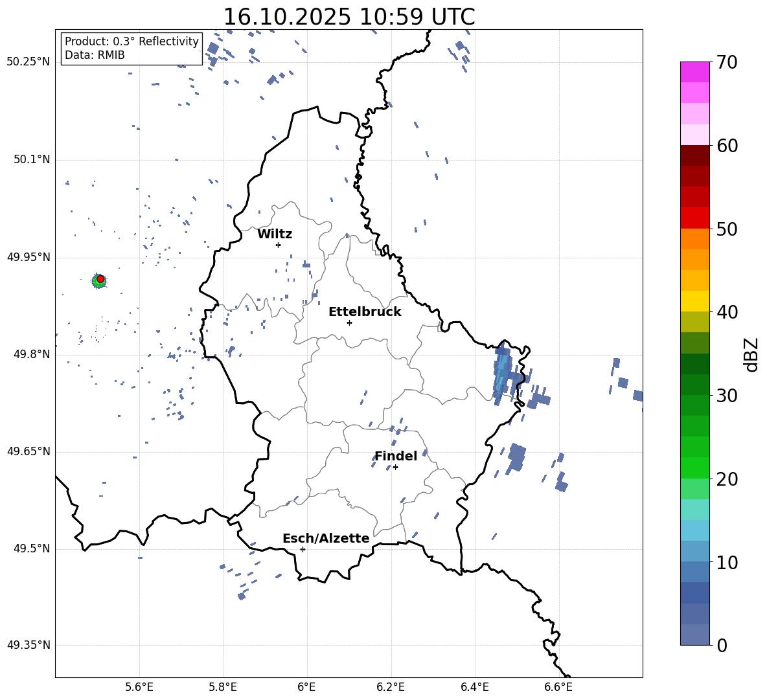Click the blue 10 dBZ swatch on the colorbar
The height and width of the screenshot is (700, 767).
click(x=694, y=551)
